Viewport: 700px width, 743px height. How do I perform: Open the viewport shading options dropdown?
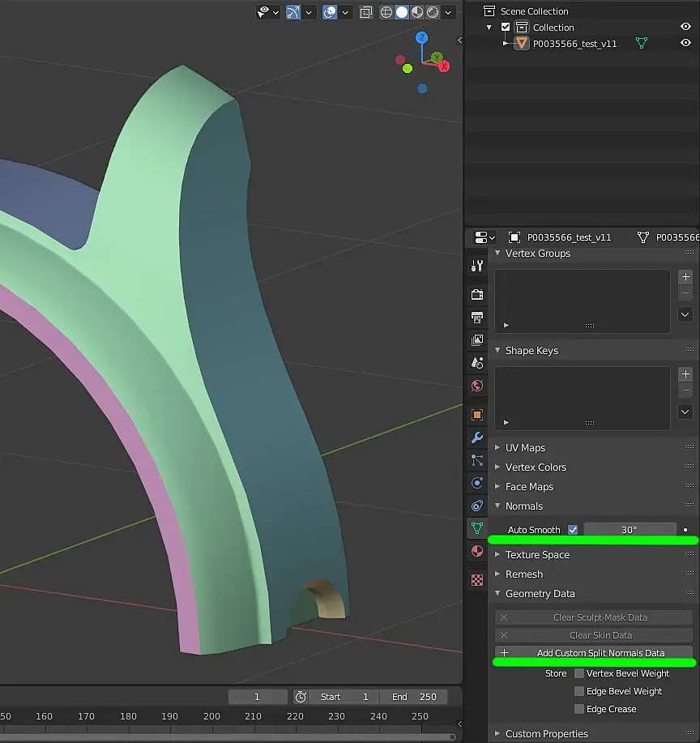(449, 12)
